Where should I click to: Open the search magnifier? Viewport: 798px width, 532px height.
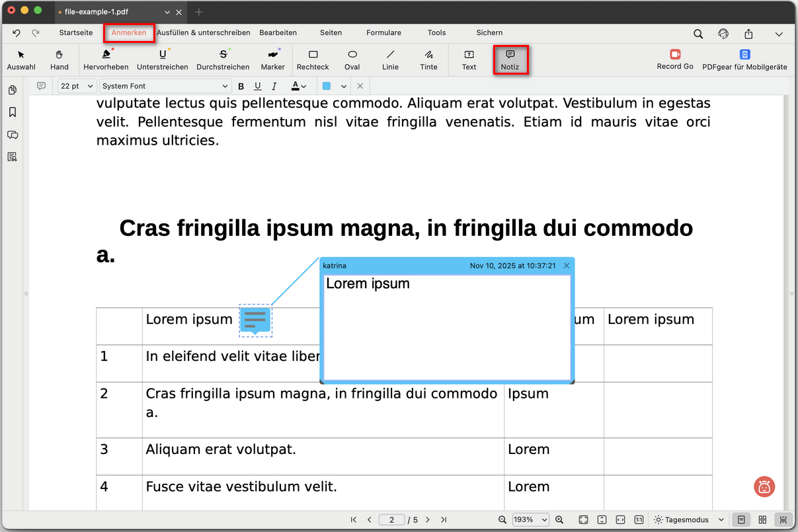coord(698,34)
